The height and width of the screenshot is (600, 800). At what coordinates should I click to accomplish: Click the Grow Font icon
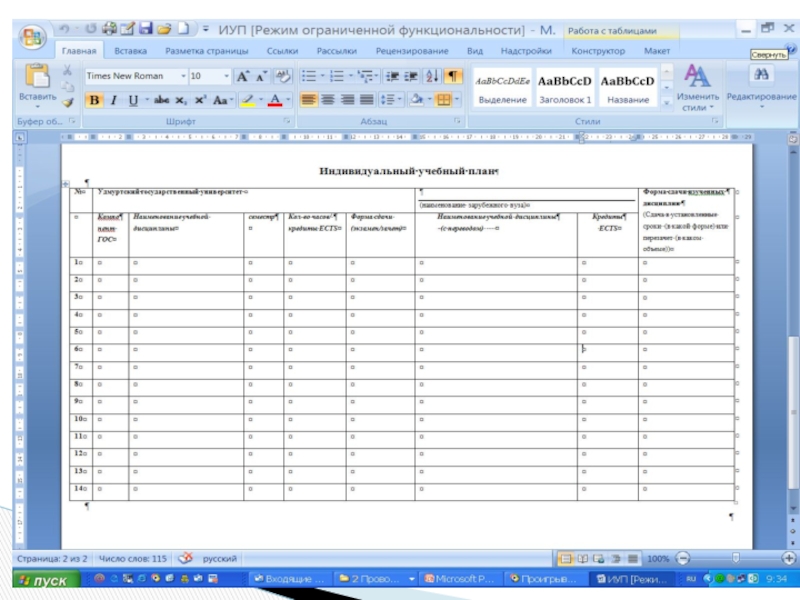coord(243,76)
